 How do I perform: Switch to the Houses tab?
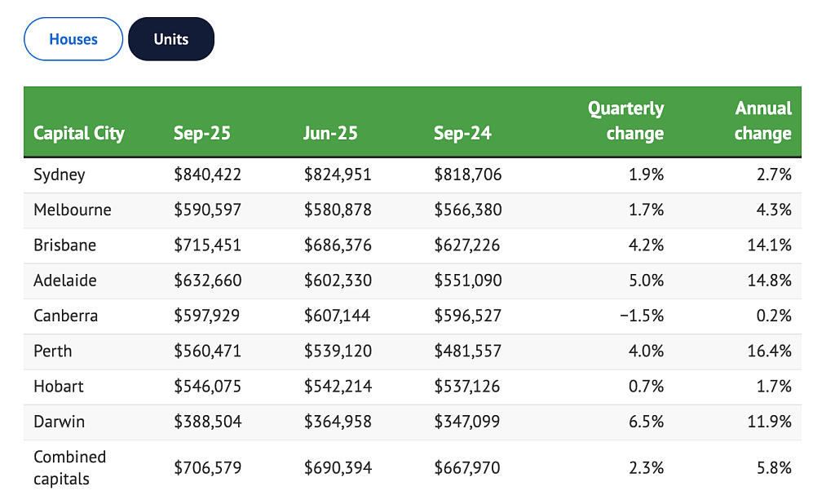tap(73, 39)
